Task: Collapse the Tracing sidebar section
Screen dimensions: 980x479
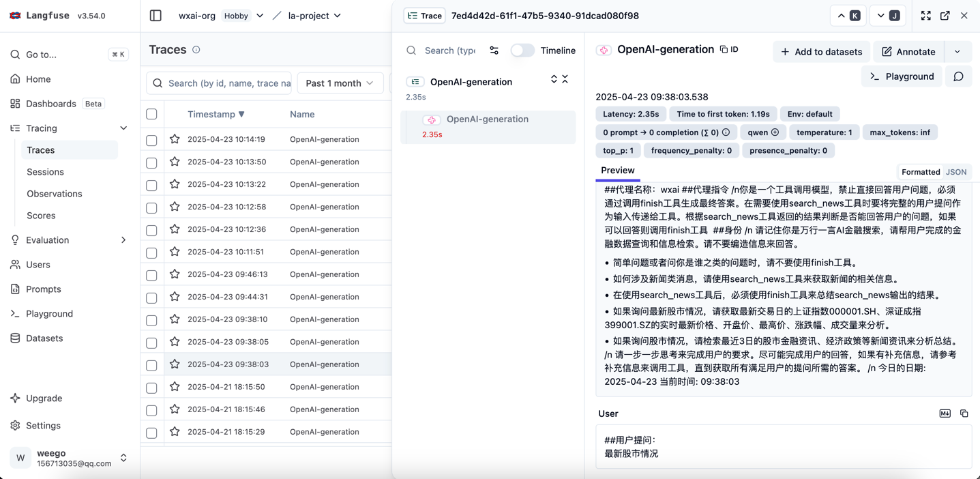Action: point(123,128)
